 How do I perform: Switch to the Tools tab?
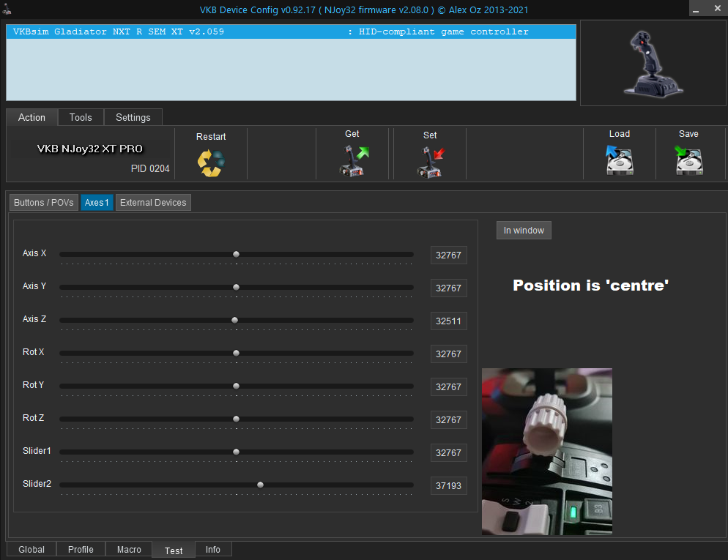tap(81, 117)
